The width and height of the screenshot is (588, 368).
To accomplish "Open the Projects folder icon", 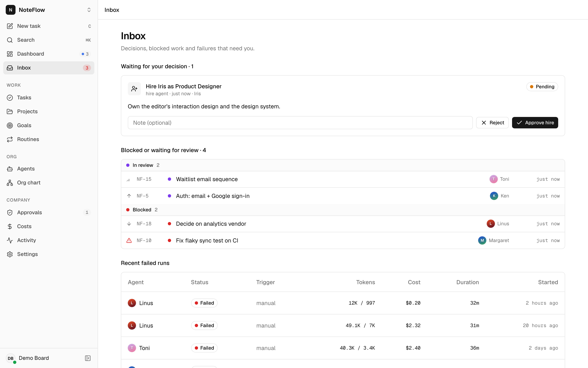I will point(10,111).
